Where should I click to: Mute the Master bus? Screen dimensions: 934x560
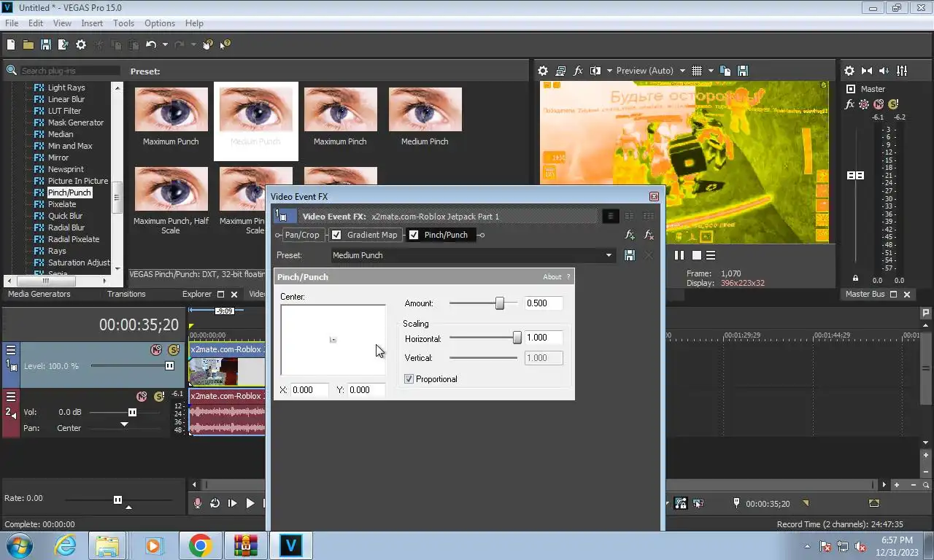coord(879,104)
